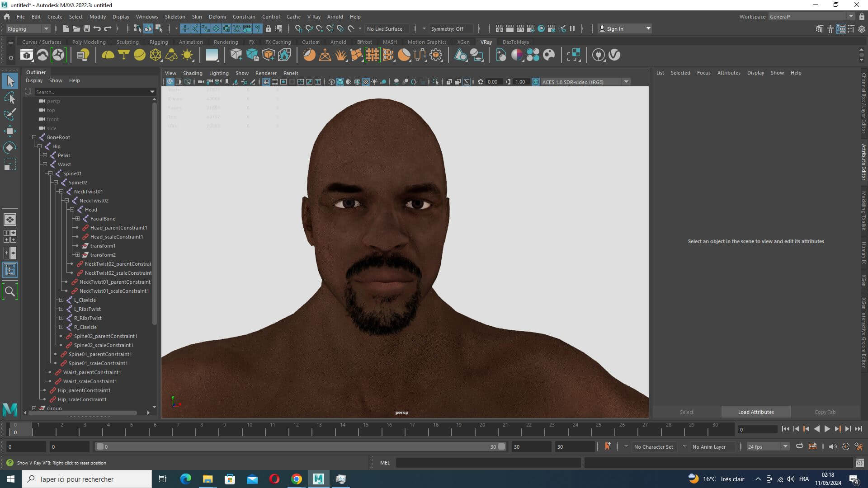Open the Outliner panel layout icon
This screenshot has width=868, height=488.
click(10, 270)
